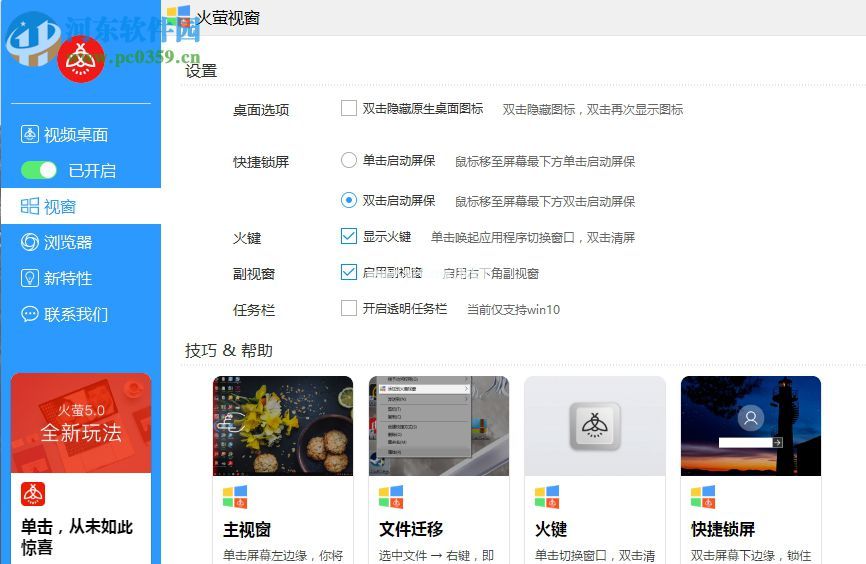
Task: Click the 浏览器 swirl icon
Action: pos(29,242)
